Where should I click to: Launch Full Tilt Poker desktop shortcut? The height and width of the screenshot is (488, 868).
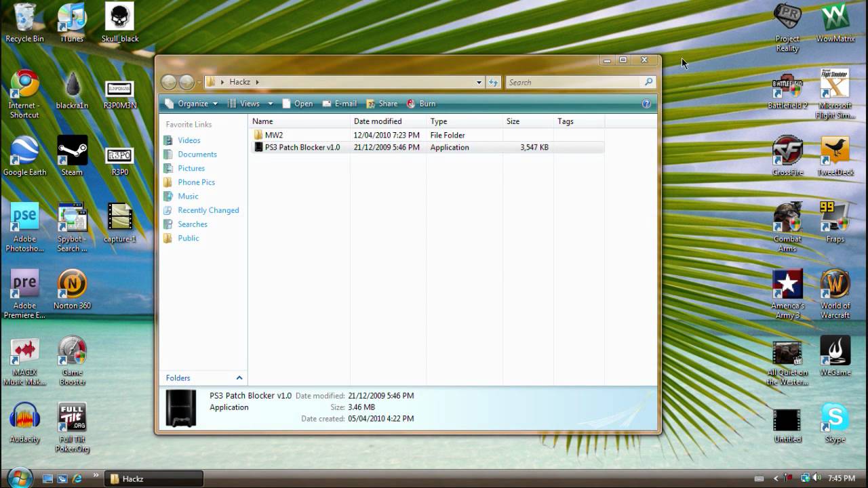[x=72, y=428]
